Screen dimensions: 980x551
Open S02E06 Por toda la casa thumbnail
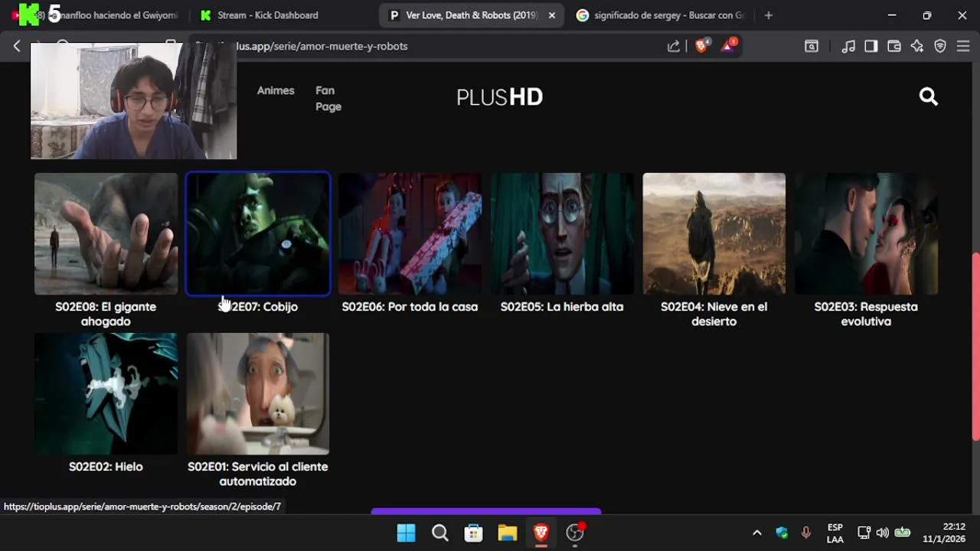(x=410, y=233)
